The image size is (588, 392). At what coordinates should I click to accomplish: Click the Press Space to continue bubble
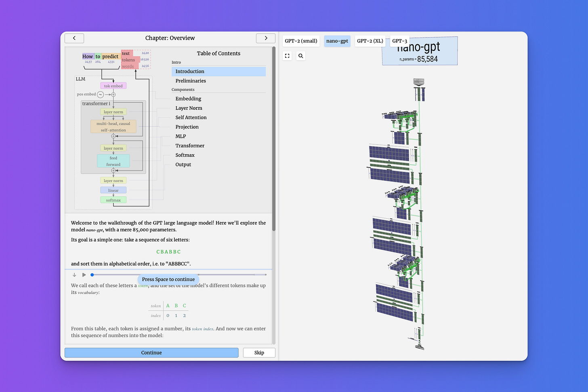pyautogui.click(x=168, y=279)
